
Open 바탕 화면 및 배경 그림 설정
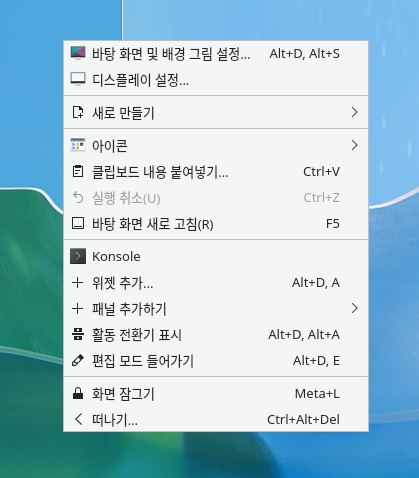pos(216,53)
